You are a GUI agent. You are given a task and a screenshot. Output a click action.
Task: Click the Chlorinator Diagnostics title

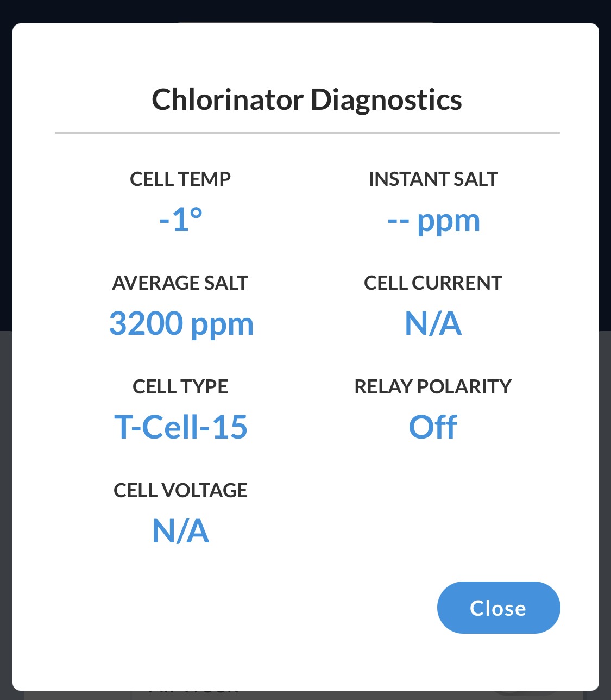coord(307,99)
